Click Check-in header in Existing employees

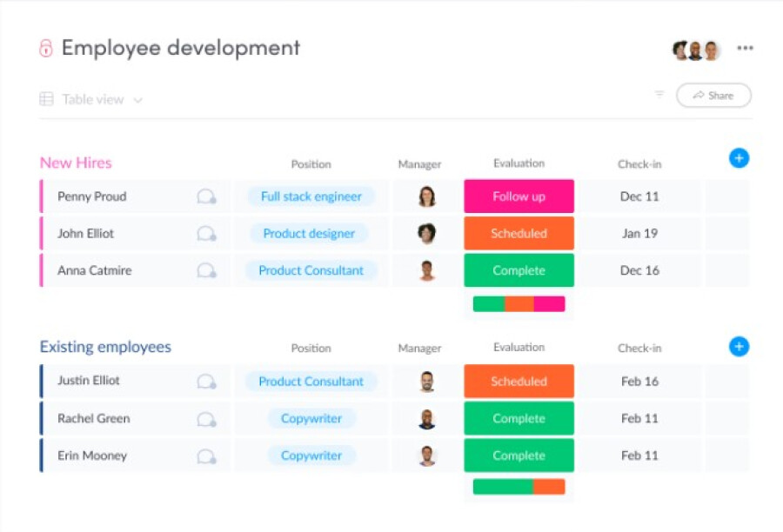pos(639,349)
